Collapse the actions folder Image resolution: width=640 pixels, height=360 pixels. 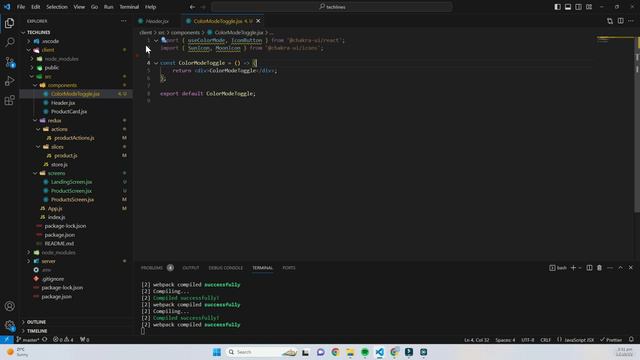click(39, 129)
